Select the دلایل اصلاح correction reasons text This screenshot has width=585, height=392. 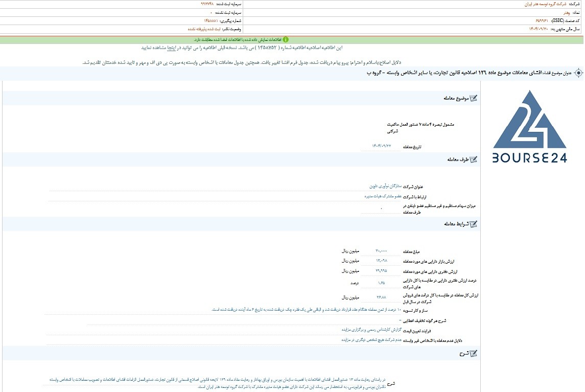[x=242, y=62]
